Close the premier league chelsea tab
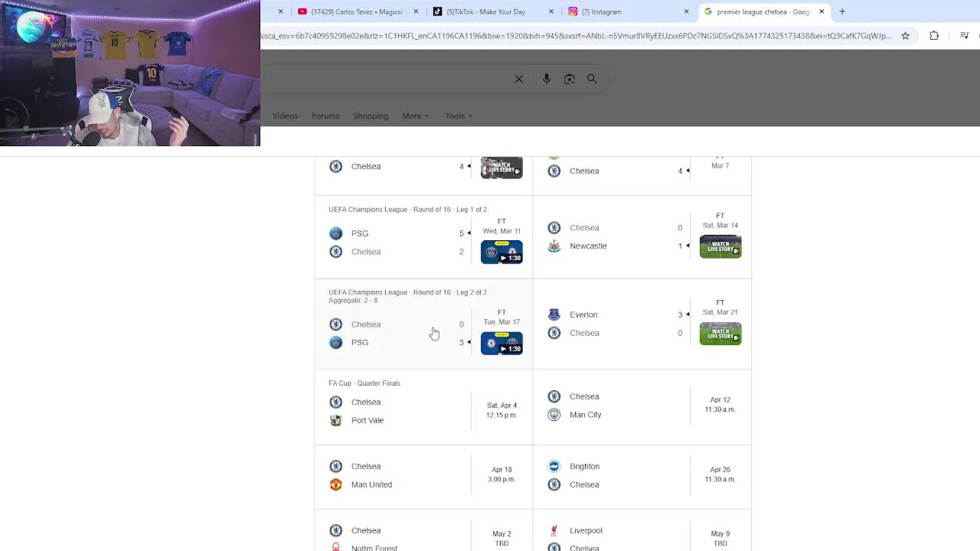 [822, 11]
